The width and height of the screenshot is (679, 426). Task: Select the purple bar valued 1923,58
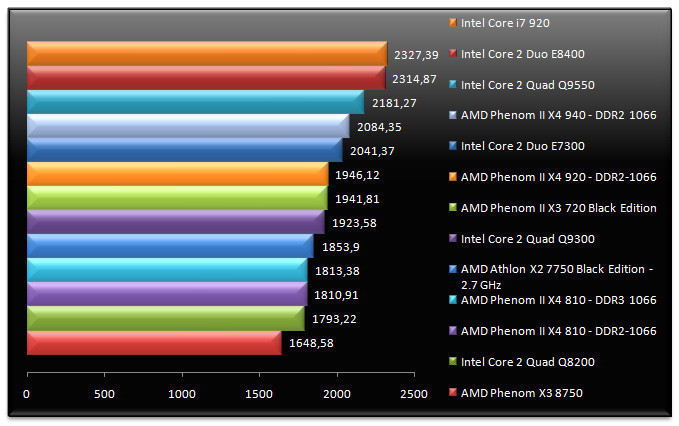click(176, 222)
